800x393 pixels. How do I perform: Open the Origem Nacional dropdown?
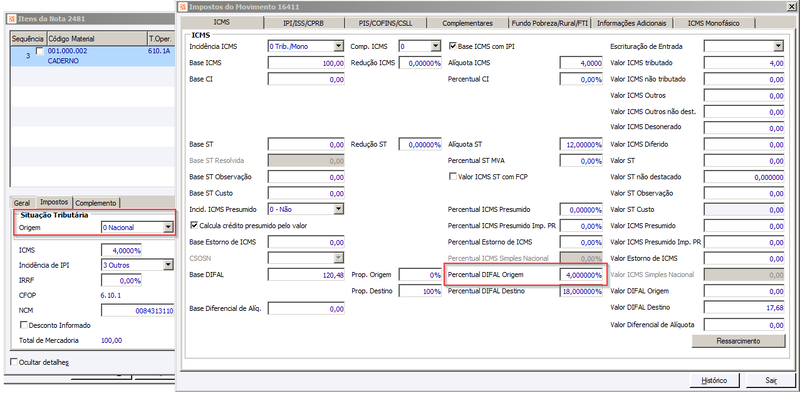tap(168, 228)
